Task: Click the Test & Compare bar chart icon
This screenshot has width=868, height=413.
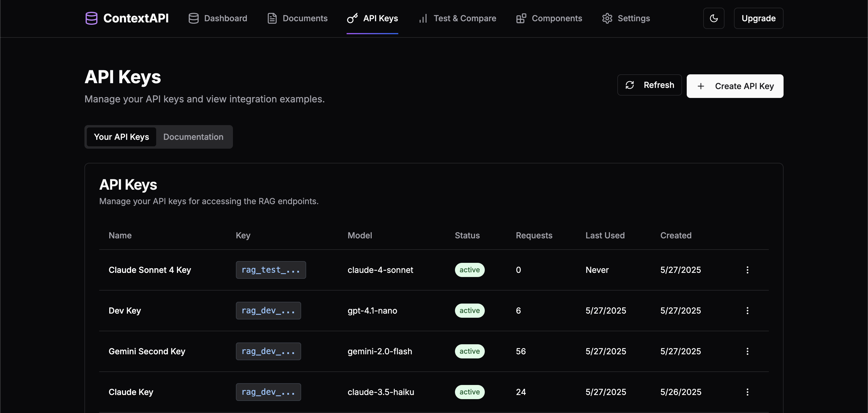Action: (x=423, y=19)
